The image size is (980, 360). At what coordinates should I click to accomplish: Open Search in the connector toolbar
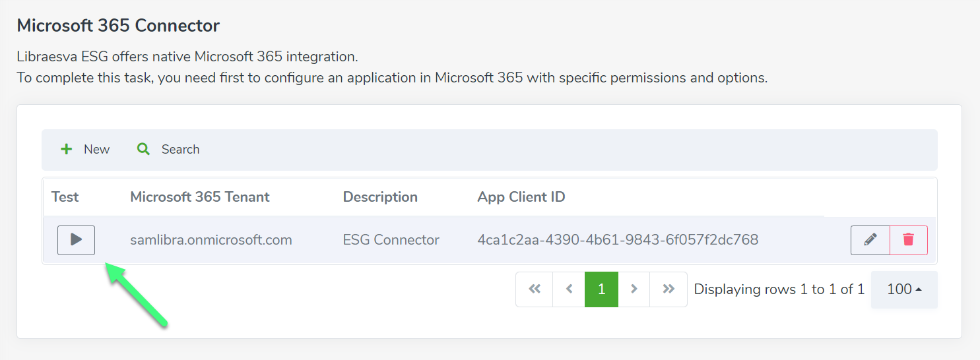click(168, 150)
